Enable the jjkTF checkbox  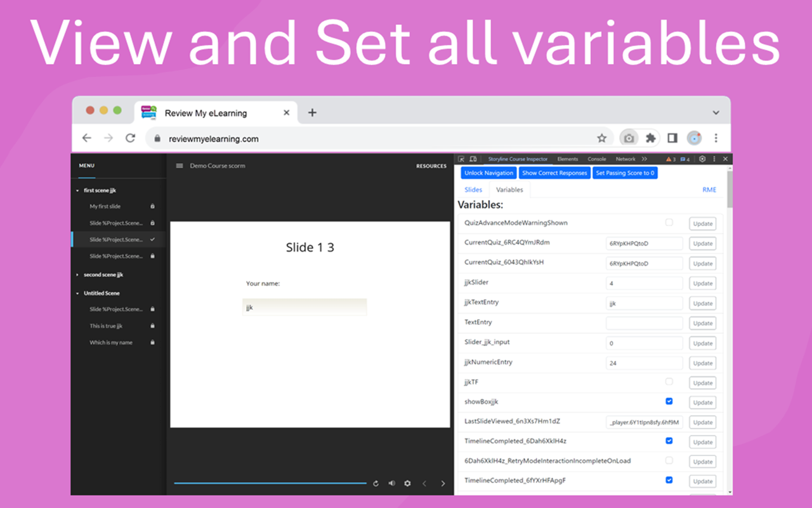pyautogui.click(x=669, y=382)
